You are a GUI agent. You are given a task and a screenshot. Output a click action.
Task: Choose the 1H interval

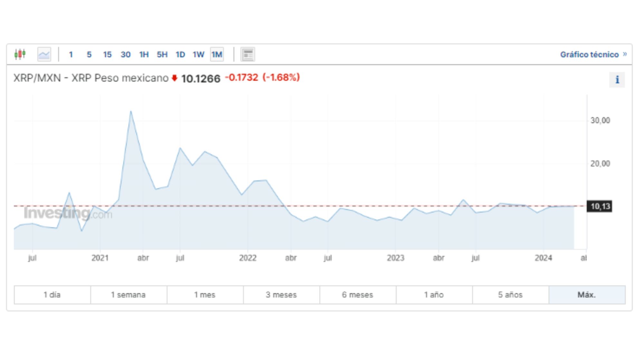pos(144,54)
